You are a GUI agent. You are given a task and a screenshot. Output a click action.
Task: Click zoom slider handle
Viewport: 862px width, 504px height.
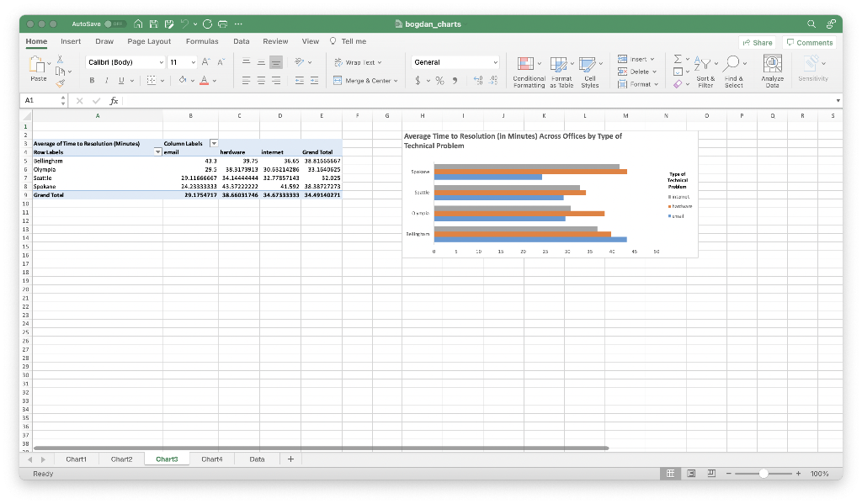click(763, 473)
